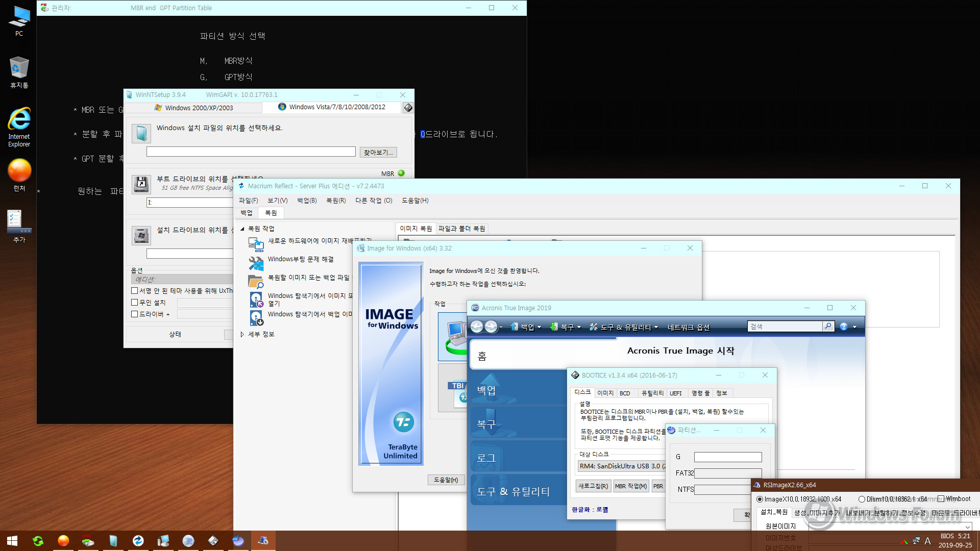980x551 pixels.
Task: Click the green refresh arrows taskbar icon
Action: pos(38,541)
